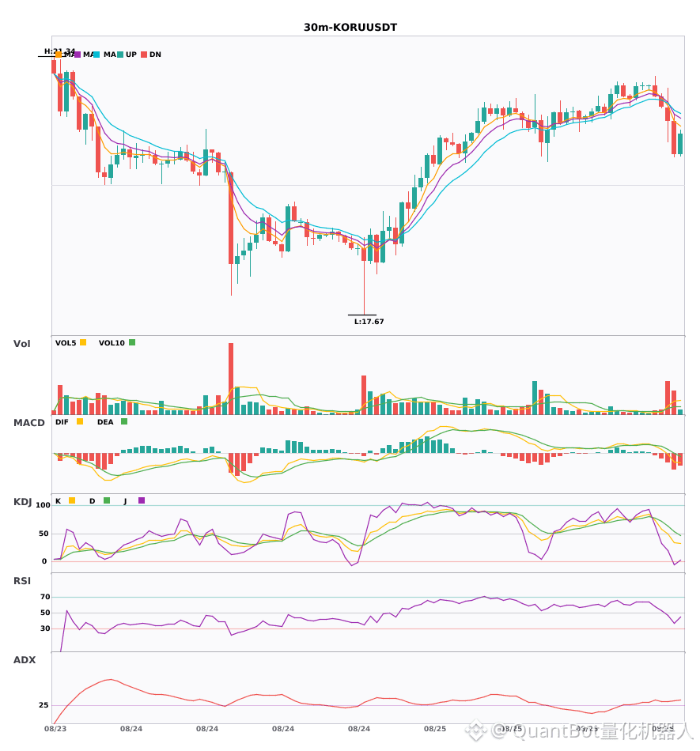Click the purple J legend swatch
700x751 pixels.
[142, 500]
